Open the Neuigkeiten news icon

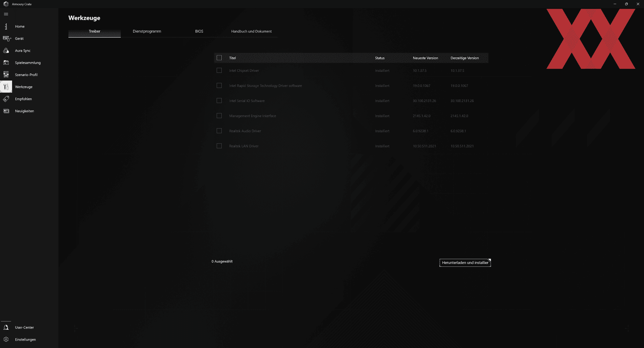[x=6, y=111]
